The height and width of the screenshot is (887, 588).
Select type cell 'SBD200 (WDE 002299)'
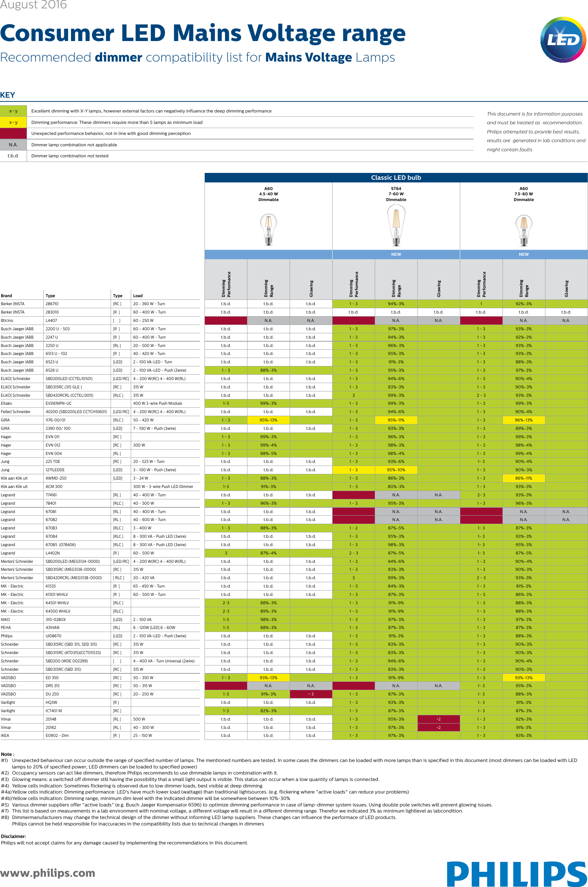67,661
